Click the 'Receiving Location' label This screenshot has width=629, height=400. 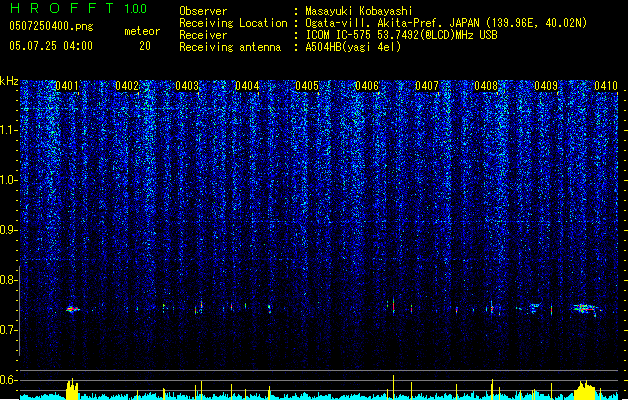pos(233,23)
